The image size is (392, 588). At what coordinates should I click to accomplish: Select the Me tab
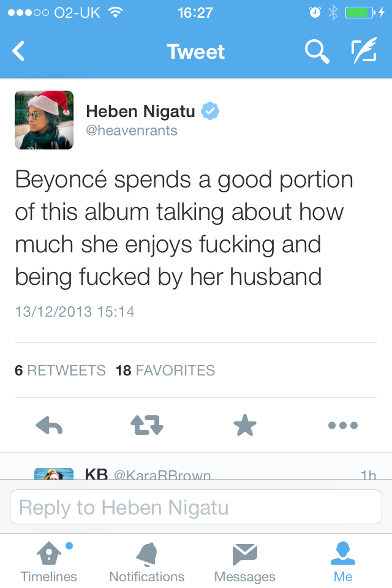(343, 562)
